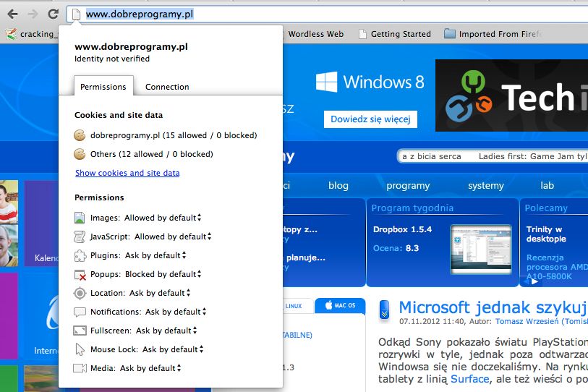Click the Dowiedz się więcej button
Screen dimensions: 588x392
click(x=370, y=119)
